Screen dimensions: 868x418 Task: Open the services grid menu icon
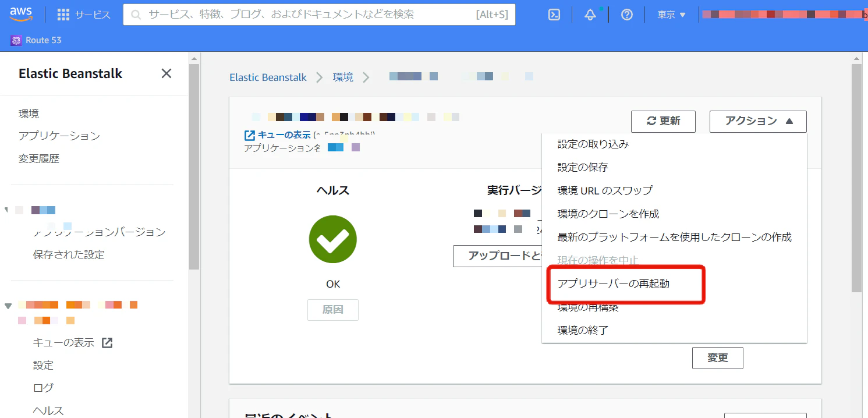pos(63,15)
